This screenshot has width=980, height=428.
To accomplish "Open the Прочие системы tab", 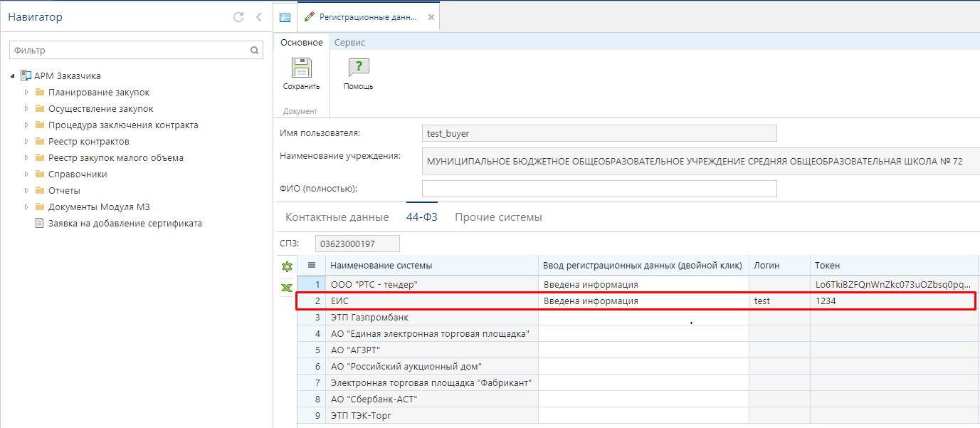I will point(498,217).
